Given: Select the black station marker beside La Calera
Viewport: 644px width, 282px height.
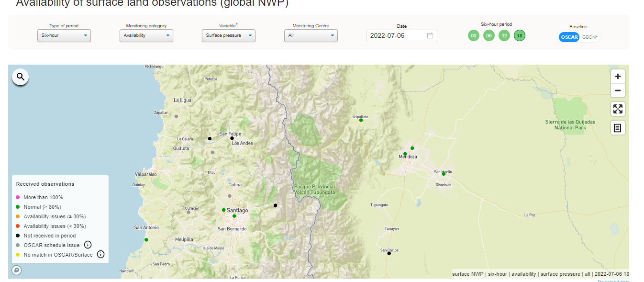Looking at the screenshot, I should tap(210, 139).
